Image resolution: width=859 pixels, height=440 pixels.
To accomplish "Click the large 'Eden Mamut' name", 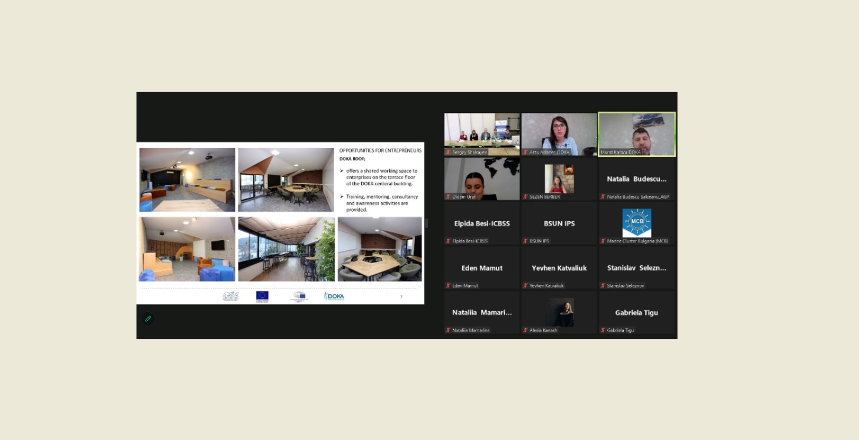I will [482, 268].
